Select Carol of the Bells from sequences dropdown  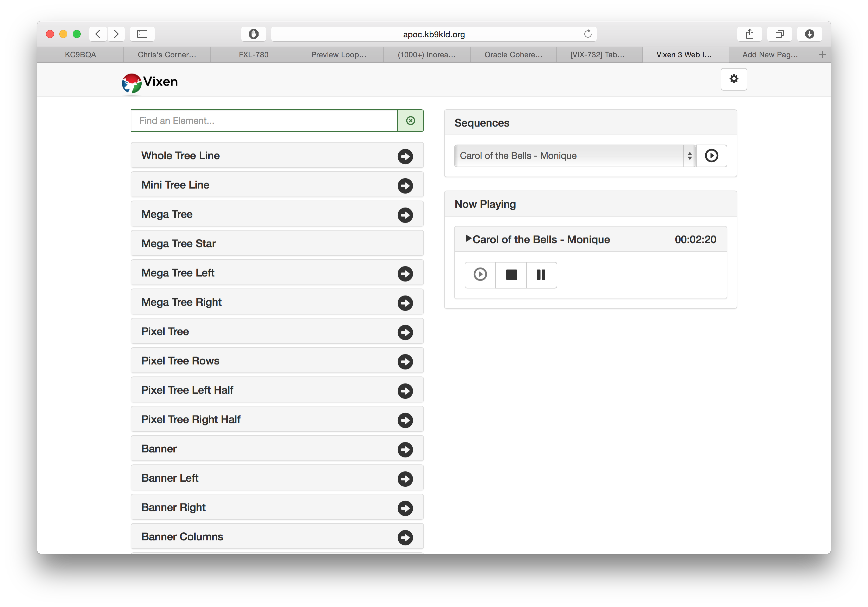(574, 156)
